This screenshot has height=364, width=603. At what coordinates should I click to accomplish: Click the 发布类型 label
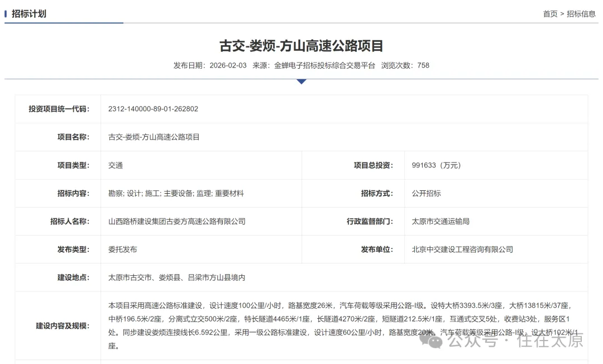pos(74,250)
